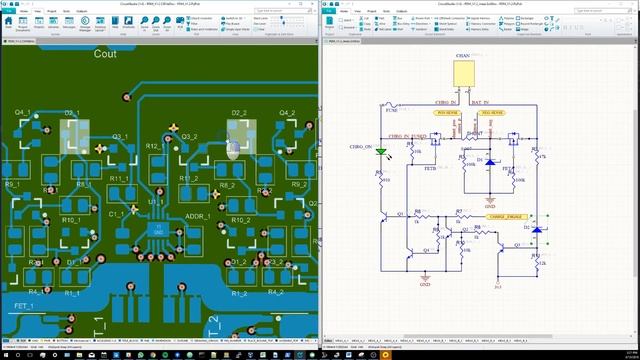Place an Offsheet Connector
The width and height of the screenshot is (640, 360).
(450, 18)
